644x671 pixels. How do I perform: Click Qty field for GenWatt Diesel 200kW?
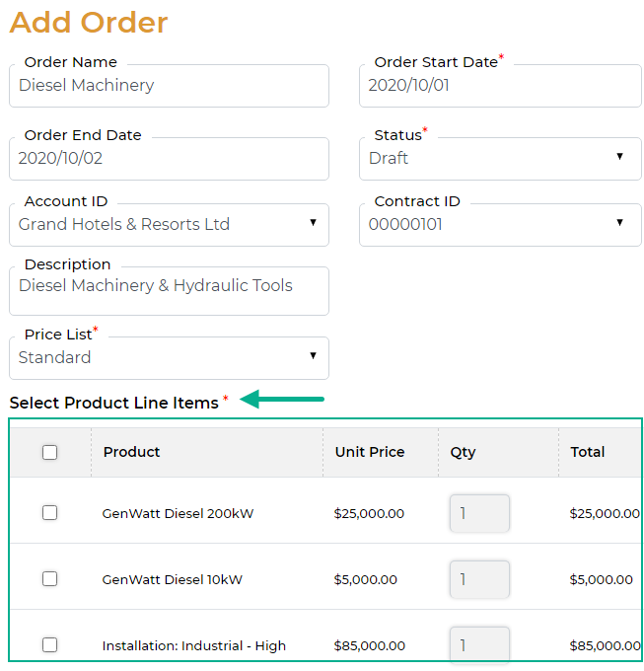tap(479, 513)
